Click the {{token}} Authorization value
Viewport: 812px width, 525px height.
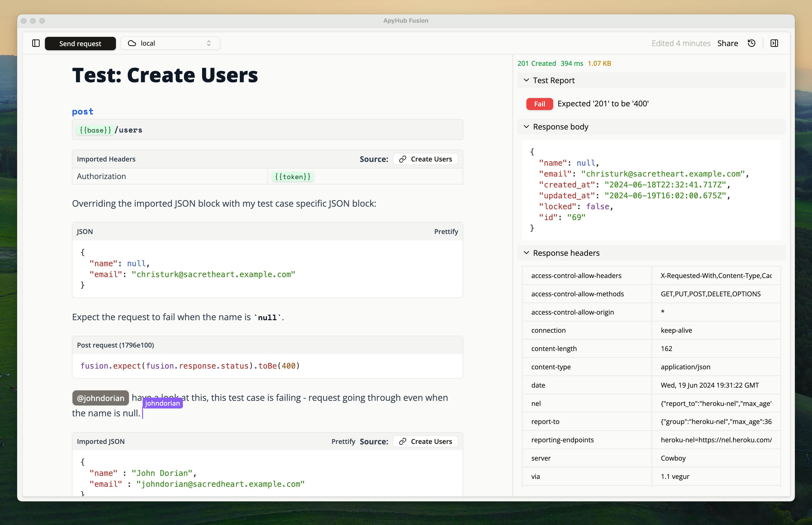pyautogui.click(x=293, y=177)
